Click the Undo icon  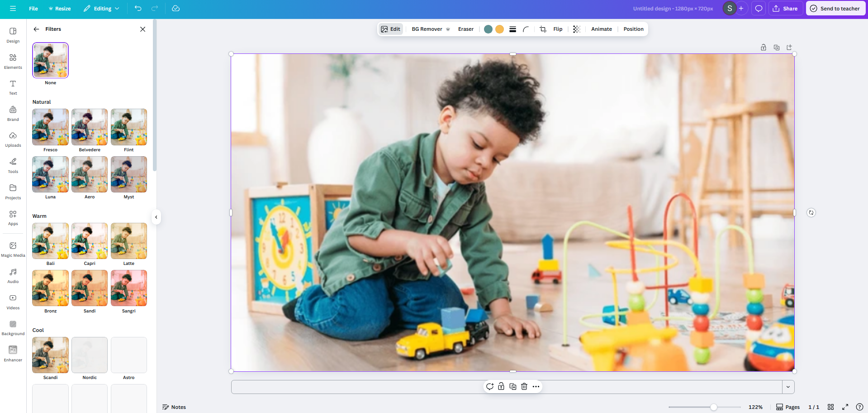click(138, 8)
